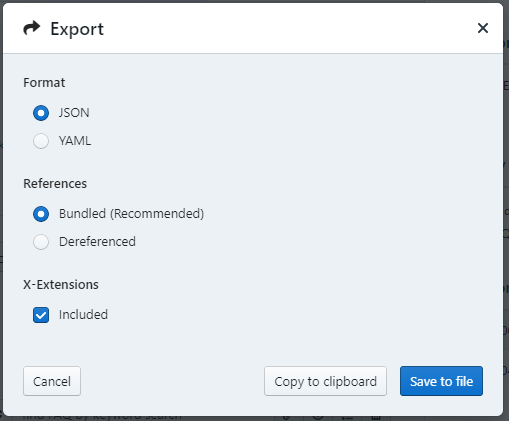Close the Export dialog with X

click(x=483, y=28)
